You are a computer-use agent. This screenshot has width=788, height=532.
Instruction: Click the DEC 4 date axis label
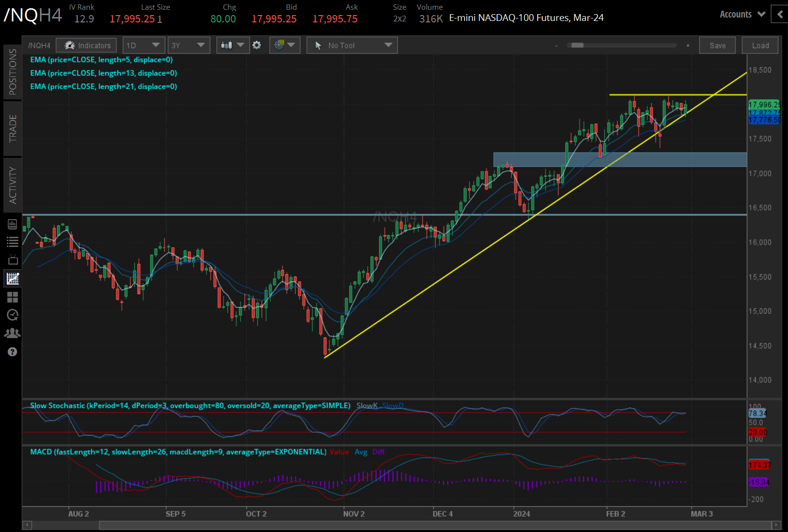(443, 514)
